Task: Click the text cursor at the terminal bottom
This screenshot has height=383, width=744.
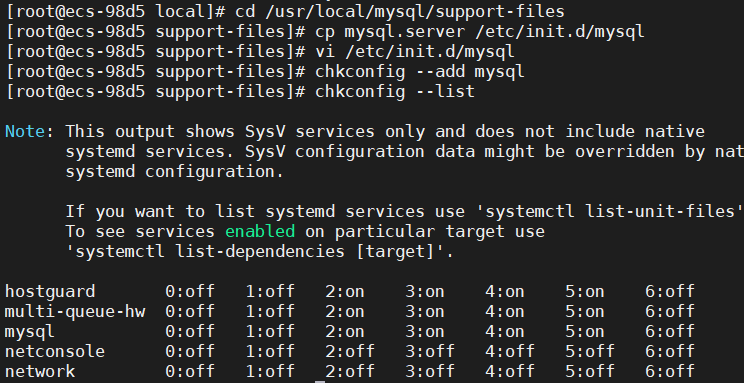Action: pyautogui.click(x=320, y=381)
